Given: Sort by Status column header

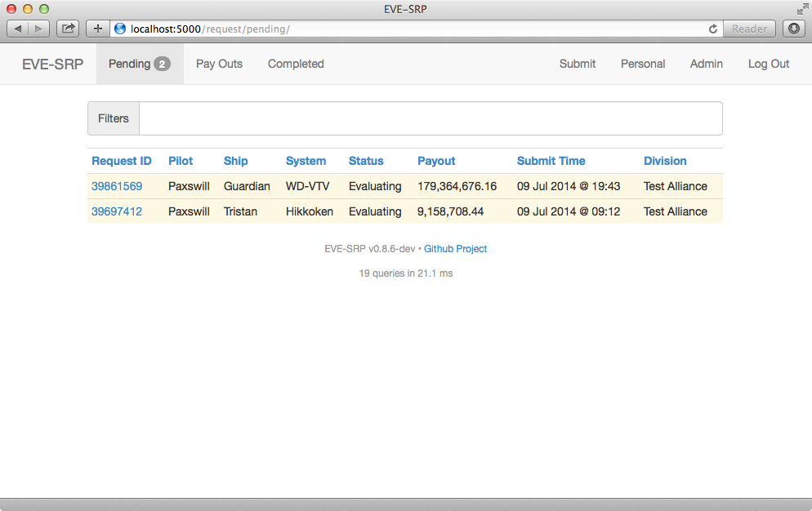Looking at the screenshot, I should pos(366,161).
